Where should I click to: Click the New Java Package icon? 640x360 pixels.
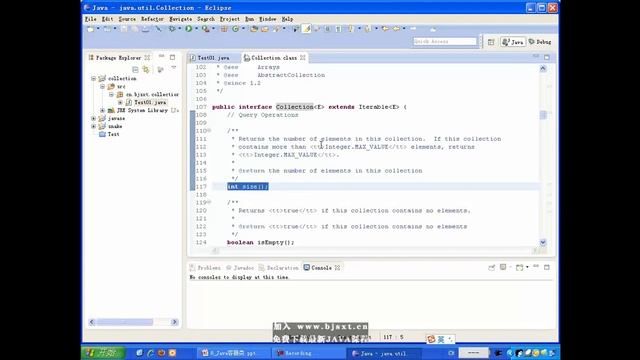tap(223, 29)
